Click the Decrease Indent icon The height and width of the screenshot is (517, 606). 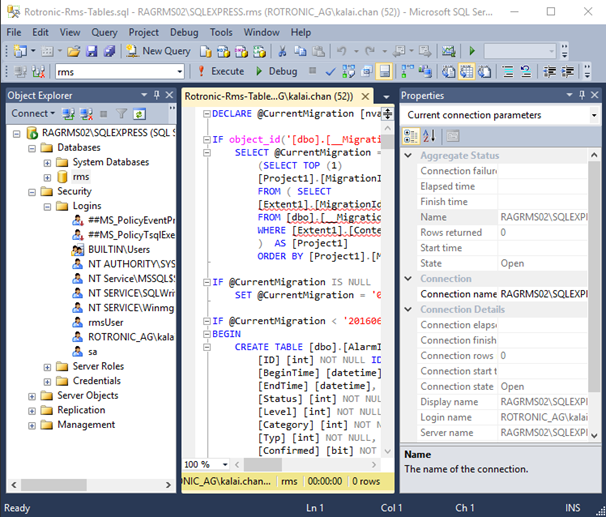(549, 72)
